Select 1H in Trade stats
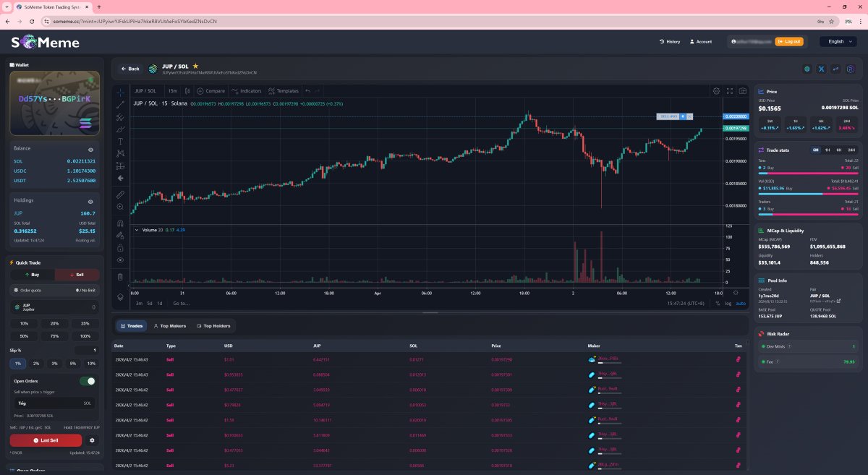The width and height of the screenshot is (868, 475). (827, 150)
